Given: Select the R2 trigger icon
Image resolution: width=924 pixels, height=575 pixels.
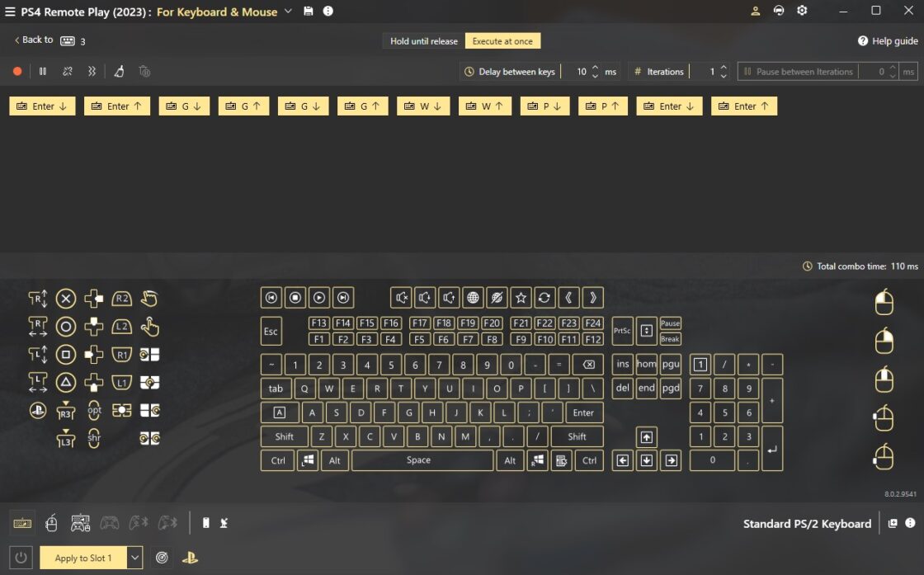Looking at the screenshot, I should point(121,299).
